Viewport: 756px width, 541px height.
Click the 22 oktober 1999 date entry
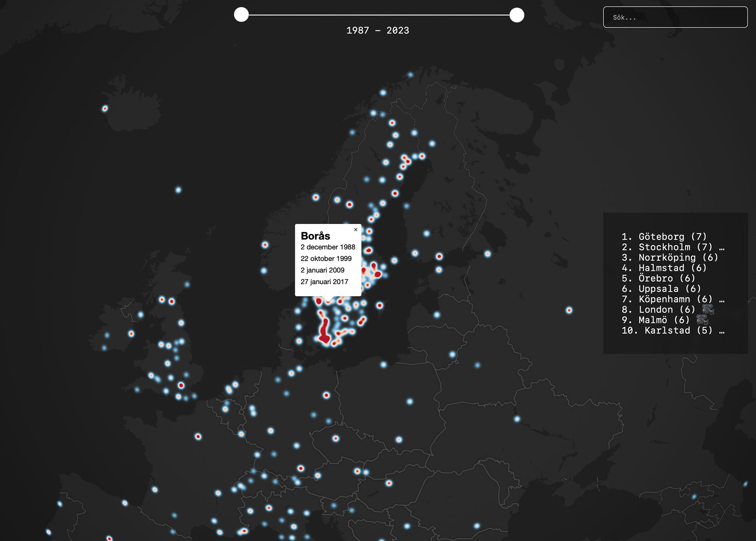pyautogui.click(x=326, y=259)
